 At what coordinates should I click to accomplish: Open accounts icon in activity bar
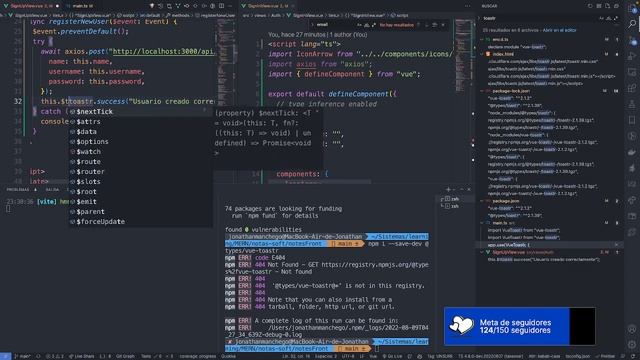[632, 329]
